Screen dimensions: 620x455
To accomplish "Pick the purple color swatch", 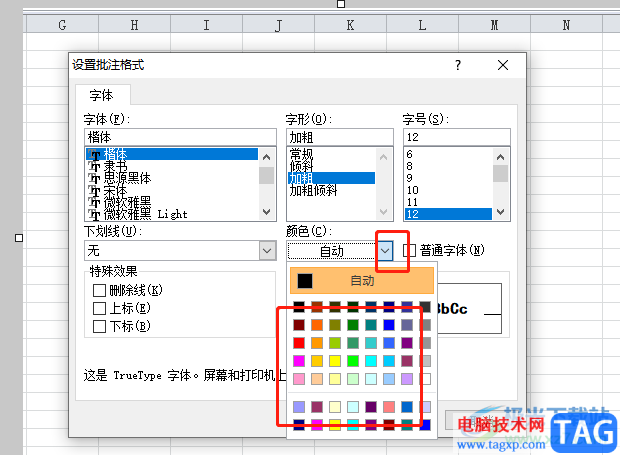I will click(x=407, y=343).
